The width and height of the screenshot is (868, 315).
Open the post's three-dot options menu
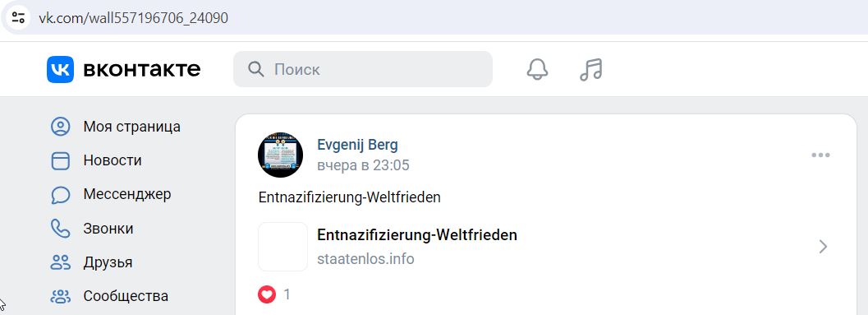820,155
